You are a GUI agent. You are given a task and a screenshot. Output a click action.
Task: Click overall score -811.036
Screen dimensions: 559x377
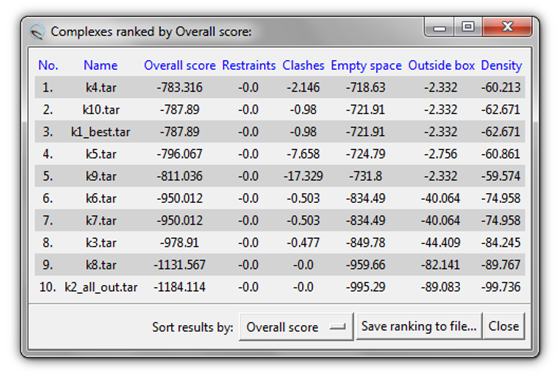point(180,176)
